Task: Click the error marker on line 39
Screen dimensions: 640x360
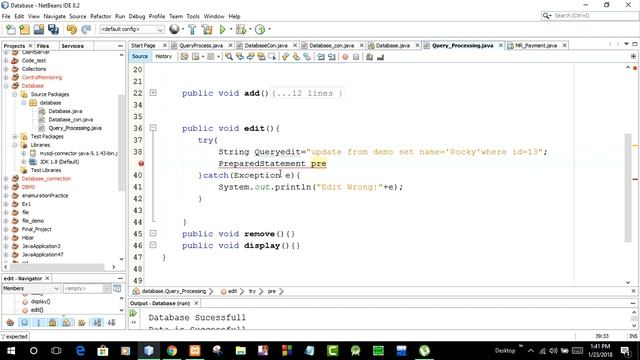Action: coord(141,163)
